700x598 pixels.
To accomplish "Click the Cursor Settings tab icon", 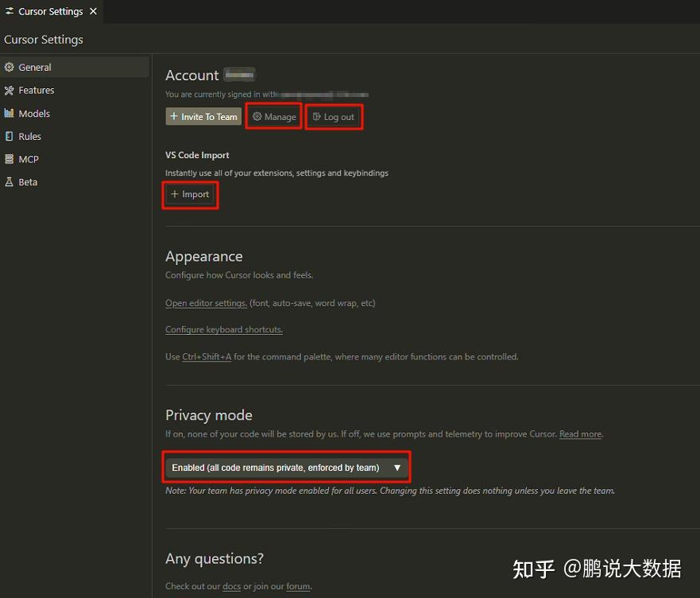I will coord(10,12).
